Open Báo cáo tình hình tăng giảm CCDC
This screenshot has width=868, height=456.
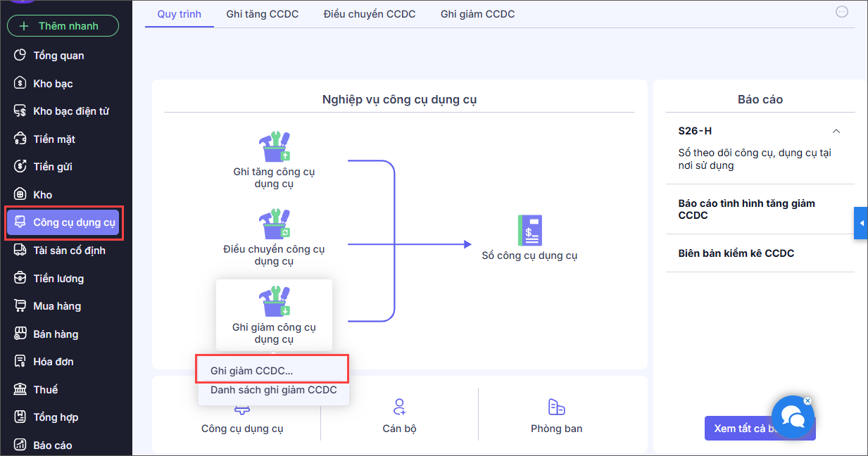(x=746, y=209)
